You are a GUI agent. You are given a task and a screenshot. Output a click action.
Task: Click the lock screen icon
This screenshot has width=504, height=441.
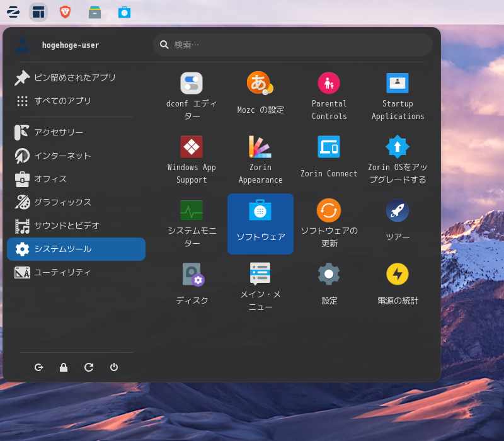(x=64, y=367)
